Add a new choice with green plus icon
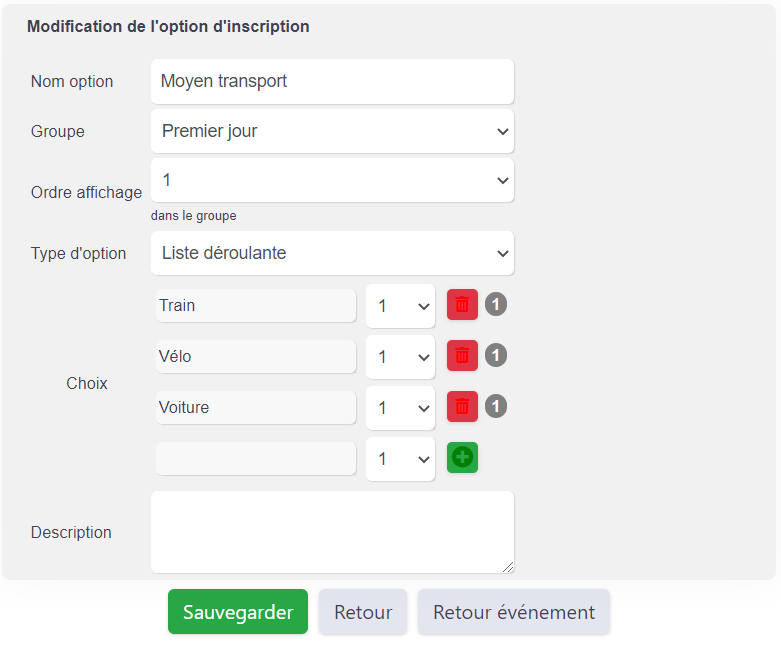The width and height of the screenshot is (781, 646). point(462,457)
